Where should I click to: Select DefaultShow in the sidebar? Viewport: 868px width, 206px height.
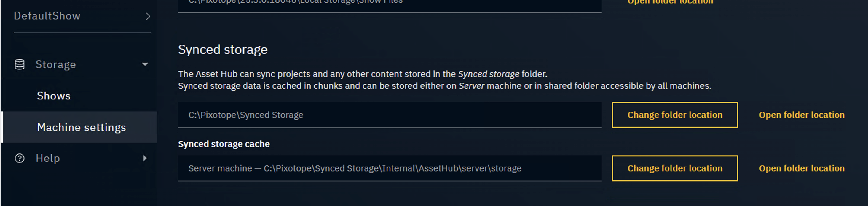pos(47,15)
